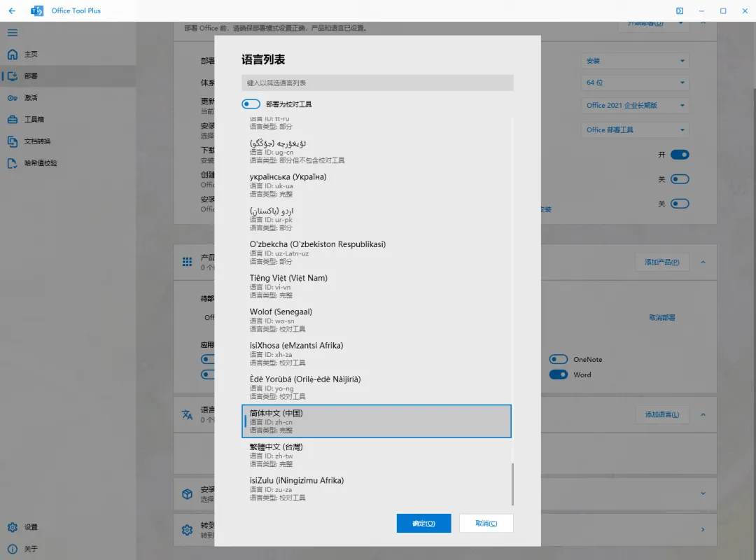This screenshot has width=756, height=560.
Task: Click the language list scrollbar thumb
Action: 512,484
